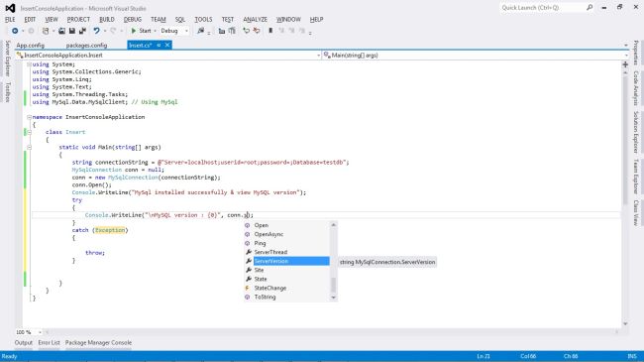Open the TOOLS menu
Image resolution: width=644 pixels, height=362 pixels.
point(203,19)
